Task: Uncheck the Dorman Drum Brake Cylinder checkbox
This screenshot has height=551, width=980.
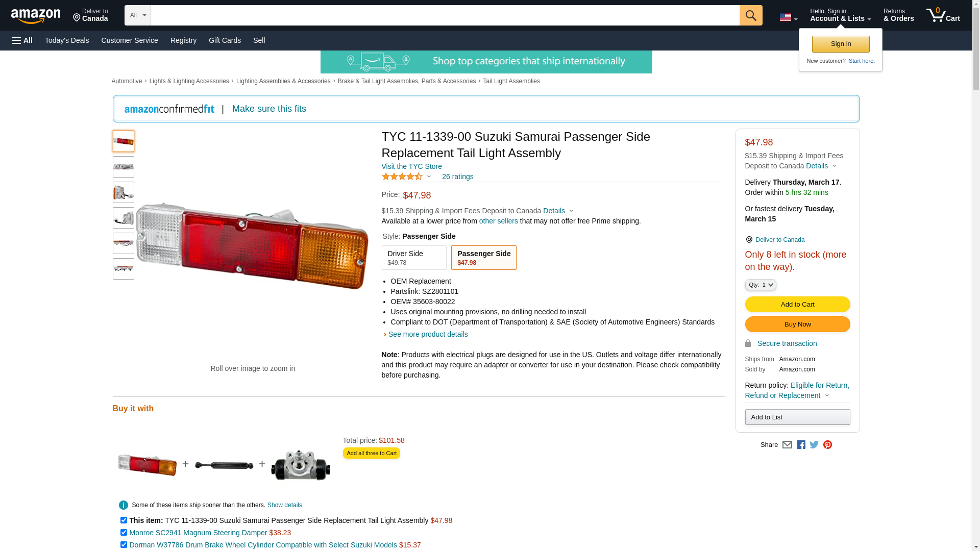Action: coord(124,545)
